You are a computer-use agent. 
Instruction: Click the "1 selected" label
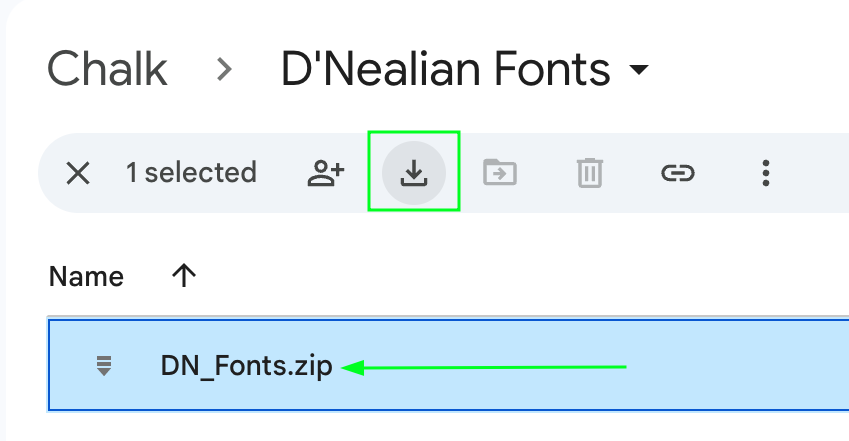pyautogui.click(x=191, y=173)
